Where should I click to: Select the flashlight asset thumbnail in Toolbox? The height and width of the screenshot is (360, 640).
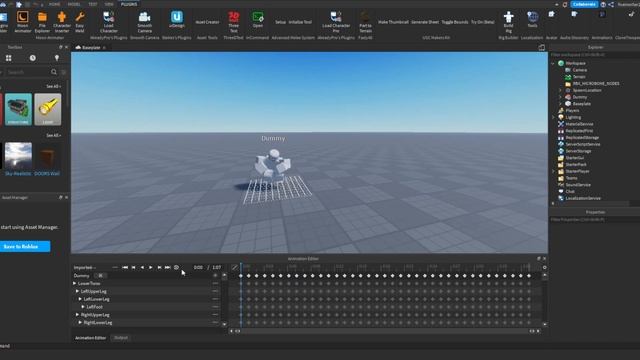click(48, 109)
